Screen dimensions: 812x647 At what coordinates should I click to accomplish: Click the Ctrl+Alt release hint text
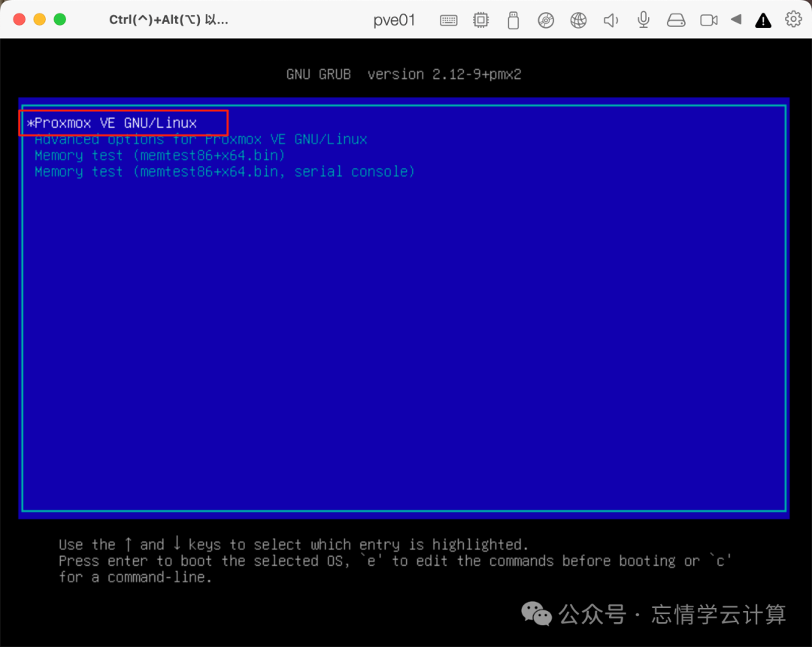pos(169,20)
